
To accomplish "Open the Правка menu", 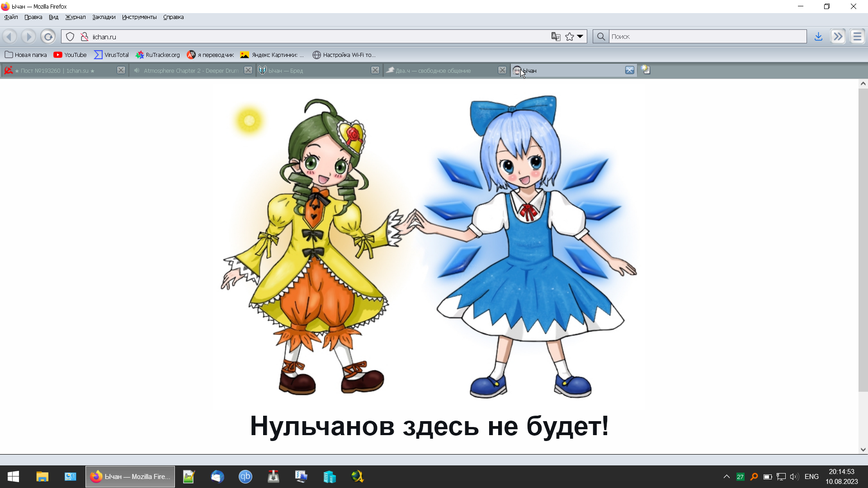I will coord(33,17).
